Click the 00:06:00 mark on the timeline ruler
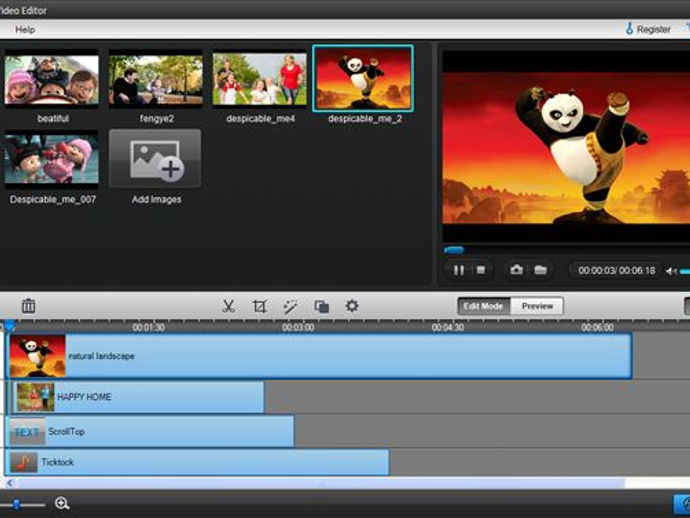 [597, 327]
